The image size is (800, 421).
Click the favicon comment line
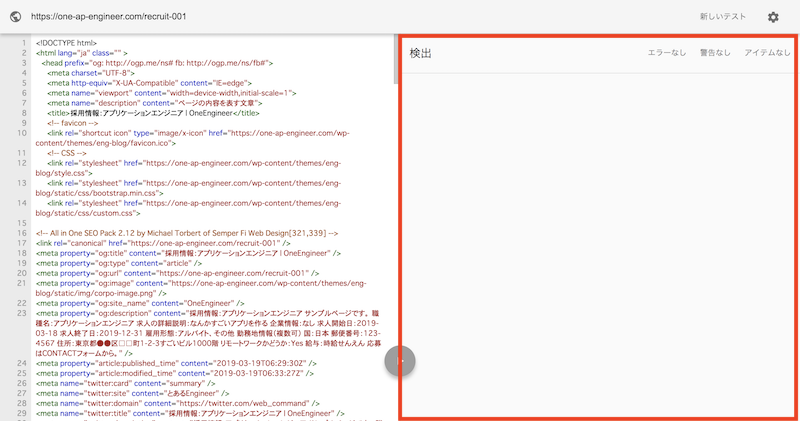click(x=72, y=123)
